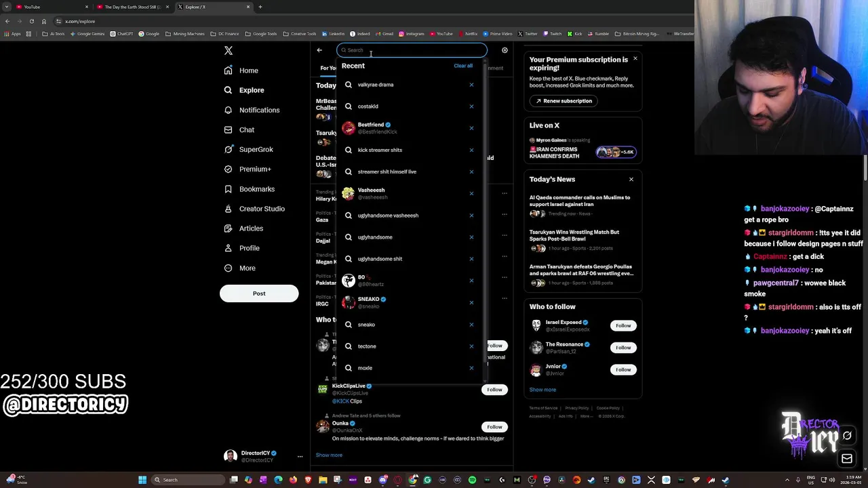The image size is (868, 488).
Task: Remove 'valkyrae drama' recent search
Action: tap(471, 85)
